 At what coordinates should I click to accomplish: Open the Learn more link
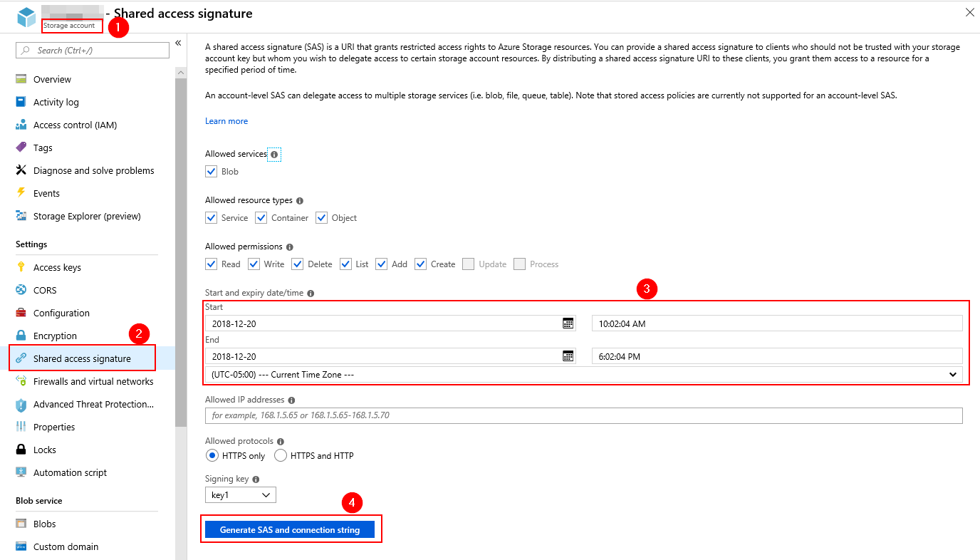point(226,120)
